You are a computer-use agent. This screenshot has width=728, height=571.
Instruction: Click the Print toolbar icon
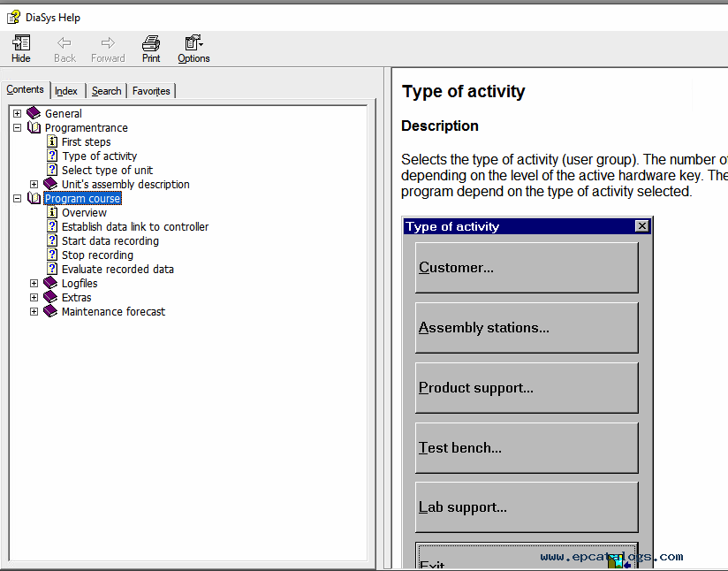point(151,43)
